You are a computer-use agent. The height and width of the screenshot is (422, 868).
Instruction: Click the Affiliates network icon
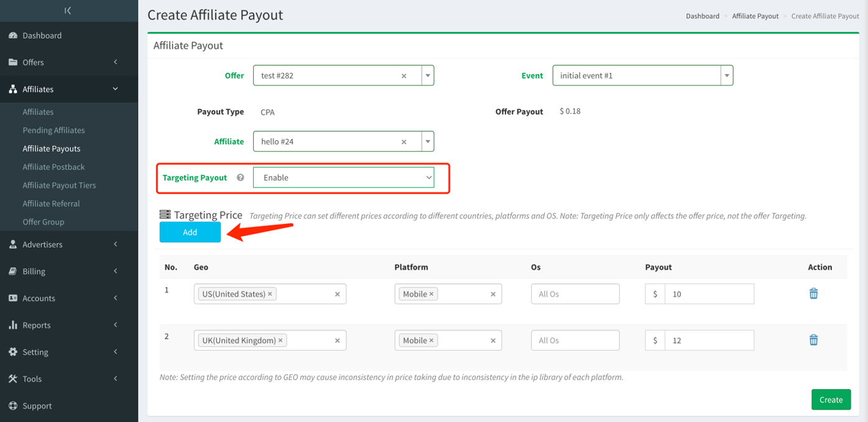click(x=13, y=89)
